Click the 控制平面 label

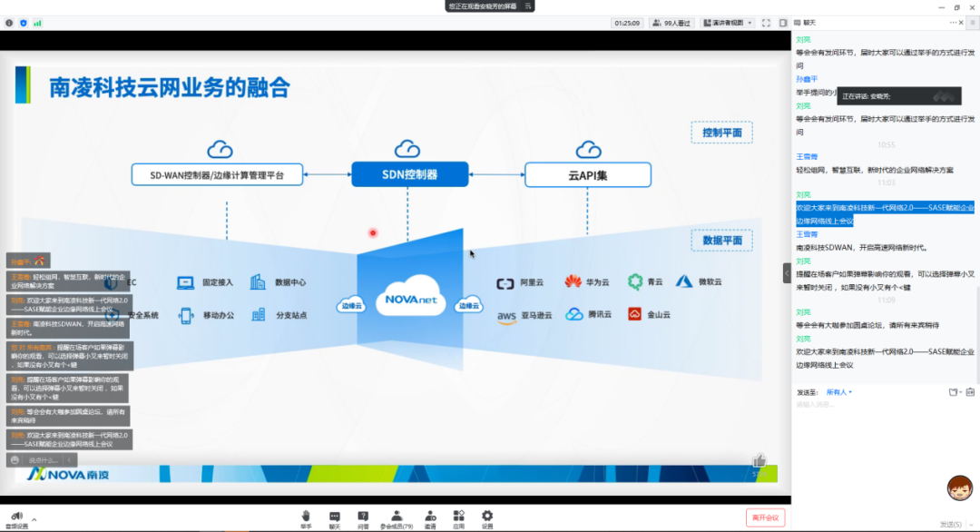(x=722, y=133)
